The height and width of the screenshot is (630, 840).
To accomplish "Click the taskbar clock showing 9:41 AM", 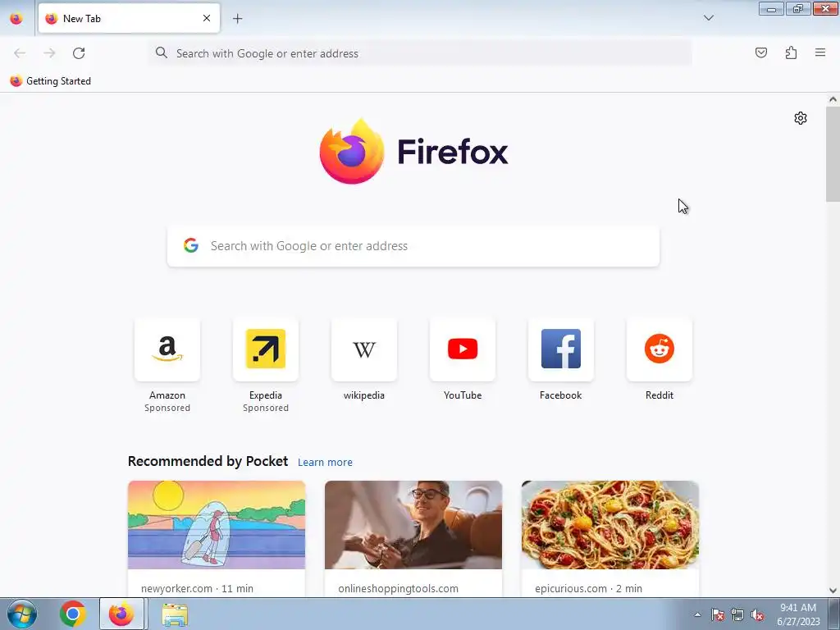I will [798, 614].
